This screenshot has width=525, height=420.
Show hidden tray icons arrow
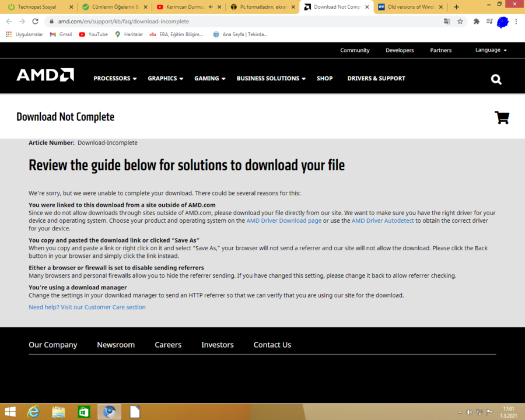(x=460, y=412)
